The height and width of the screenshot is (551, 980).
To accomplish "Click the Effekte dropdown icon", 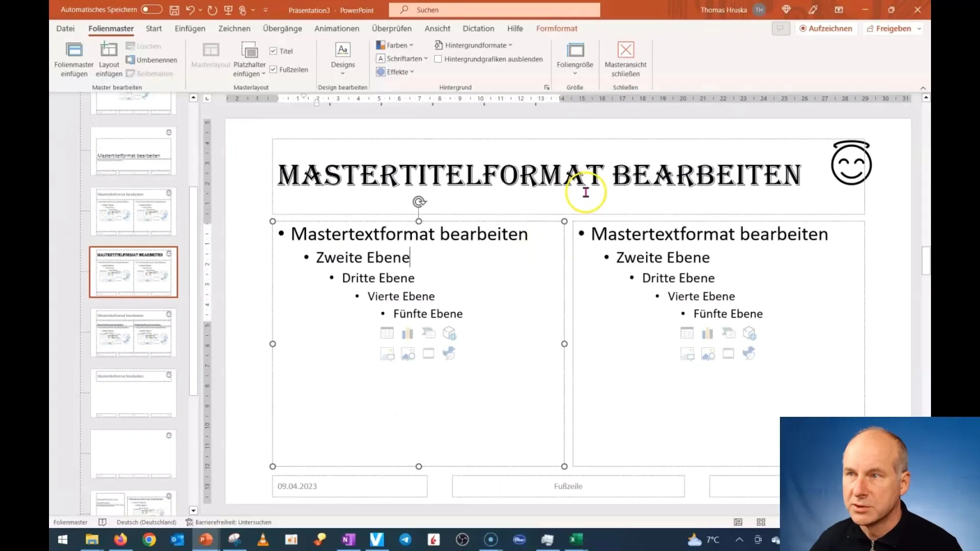I will tap(411, 72).
